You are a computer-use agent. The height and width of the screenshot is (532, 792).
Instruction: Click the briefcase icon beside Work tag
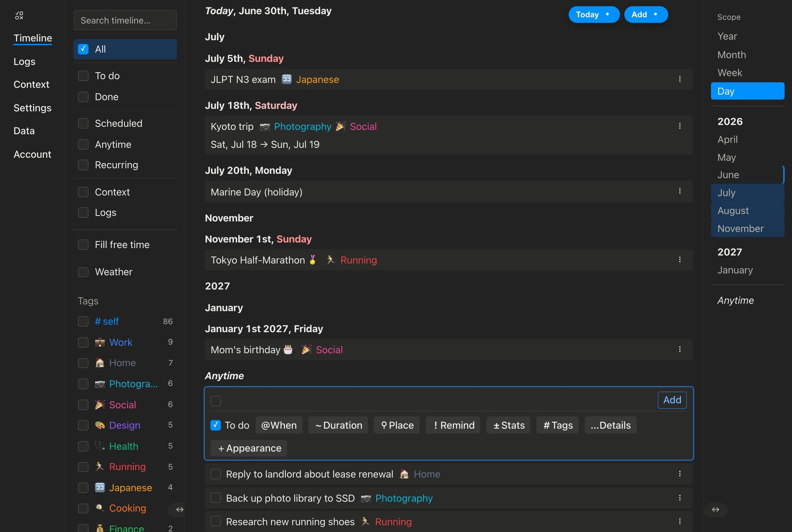pos(100,342)
